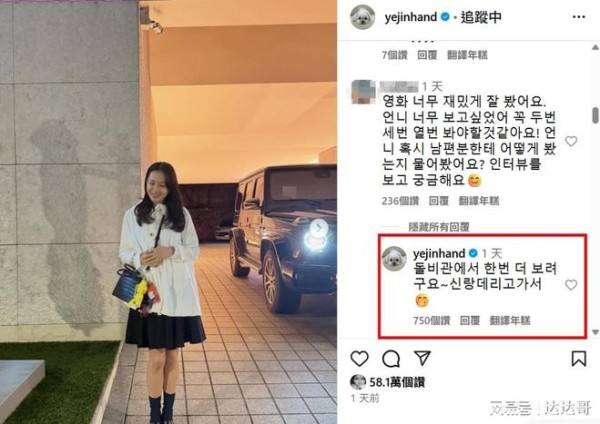This screenshot has height=424, width=600.
Task: Share post via paper plane icon
Action: pyautogui.click(x=422, y=358)
